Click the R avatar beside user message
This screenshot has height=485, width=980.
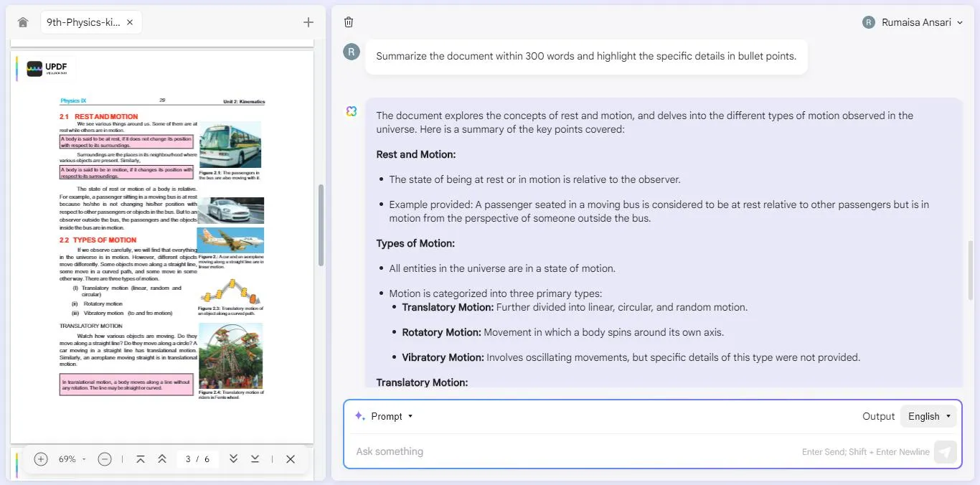pos(351,52)
